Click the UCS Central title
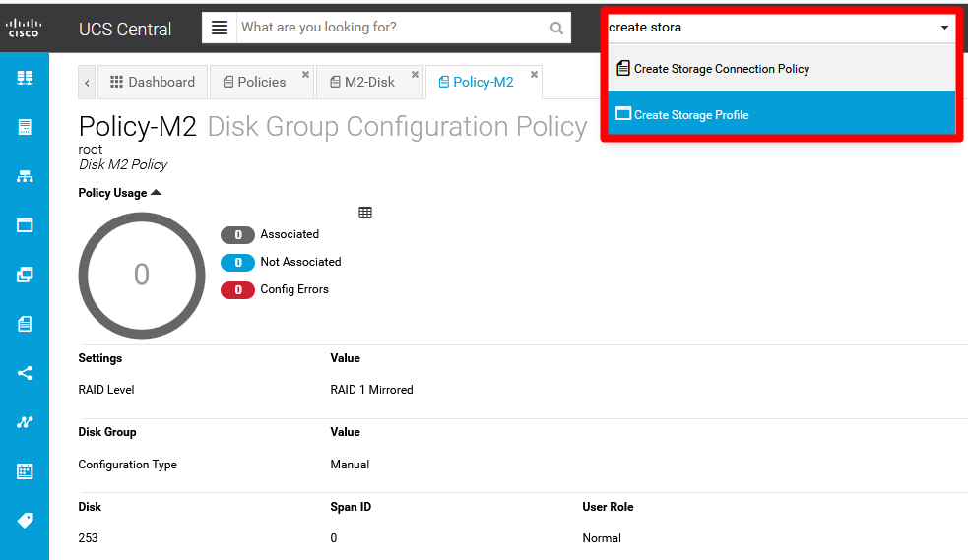This screenshot has width=968, height=560. pos(125,29)
